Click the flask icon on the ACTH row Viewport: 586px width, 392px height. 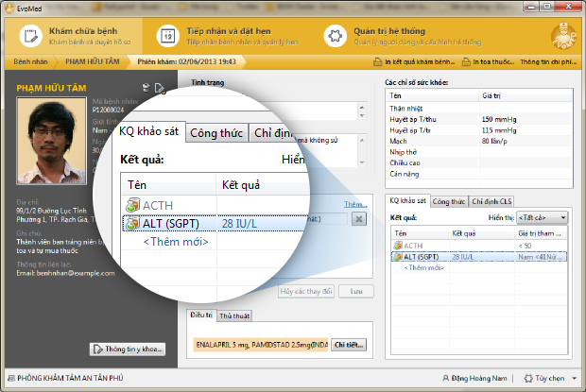(397, 246)
